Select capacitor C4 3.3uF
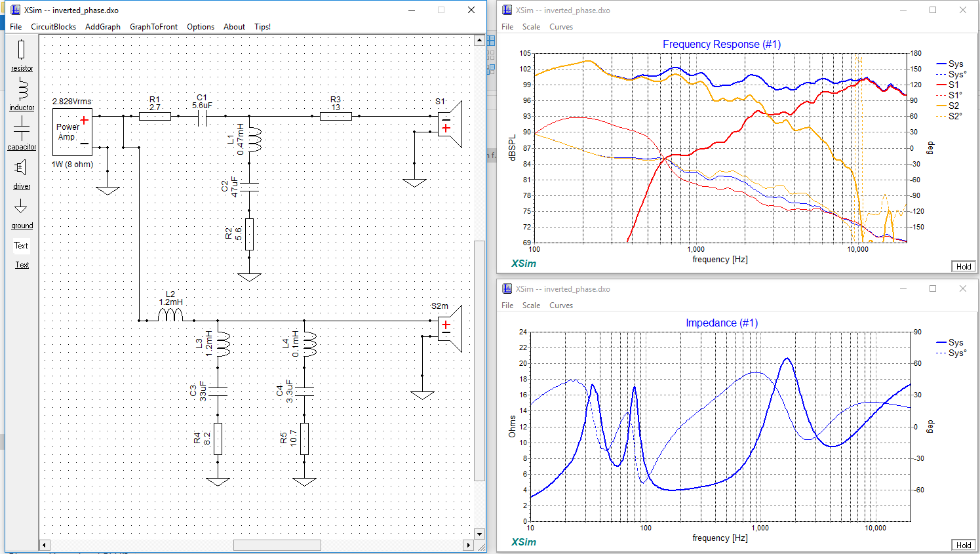The height and width of the screenshot is (554, 980). 304,391
